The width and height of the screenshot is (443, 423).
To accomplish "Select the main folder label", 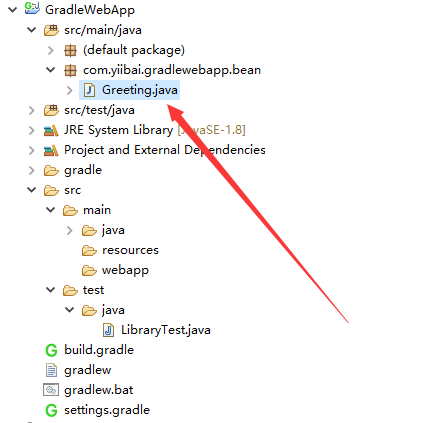I will pos(97,210).
